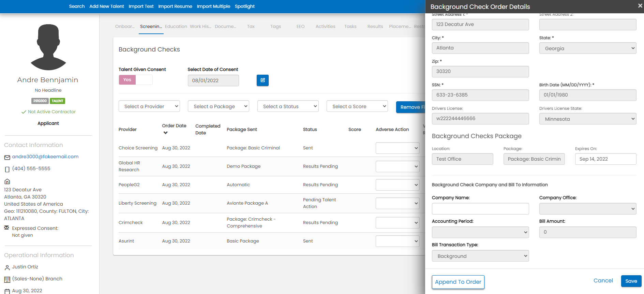
Task: Click the building icon beside (Sales-None) Branch
Action: [x=7, y=279]
